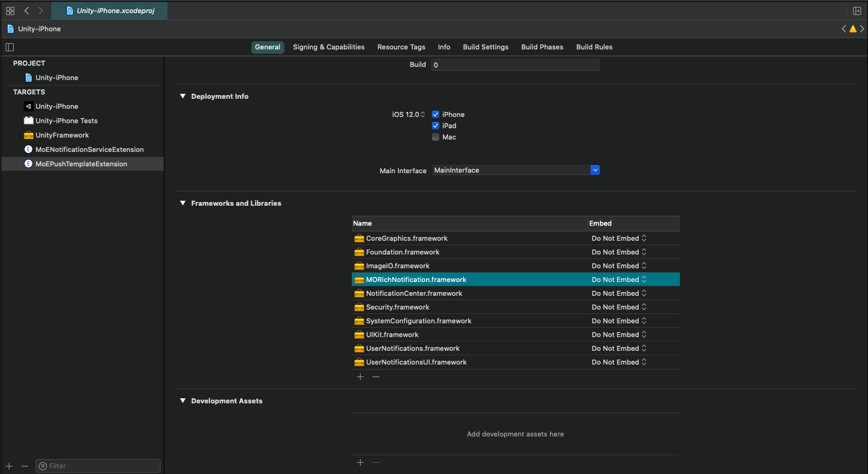Uncheck the iPad deployment checkbox
Screen dimensions: 868x474
pyautogui.click(x=436, y=126)
